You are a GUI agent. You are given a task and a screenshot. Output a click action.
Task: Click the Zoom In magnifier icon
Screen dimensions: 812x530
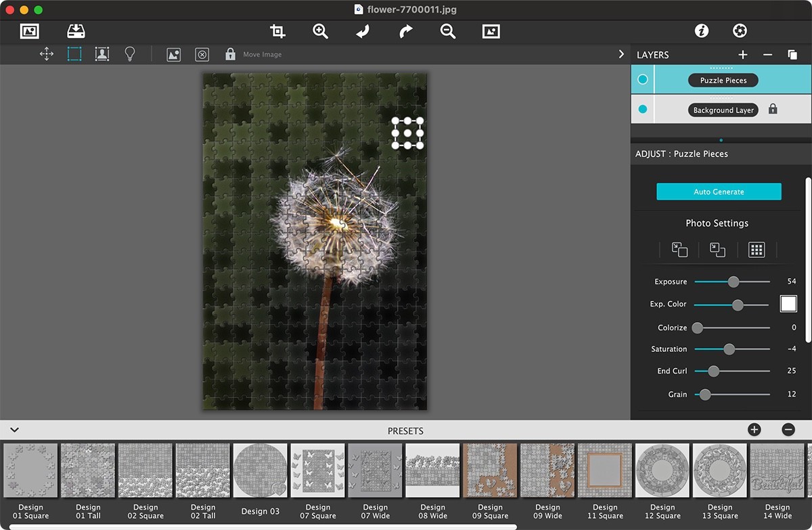(x=320, y=31)
